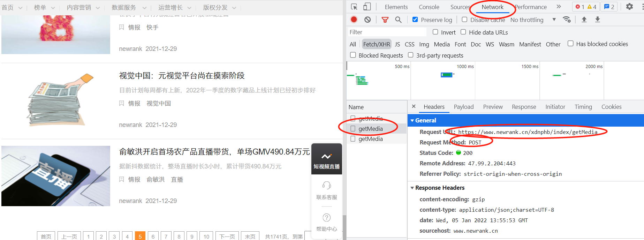Click the 下一页 next page button
This screenshot has width=644, height=240.
click(227, 236)
